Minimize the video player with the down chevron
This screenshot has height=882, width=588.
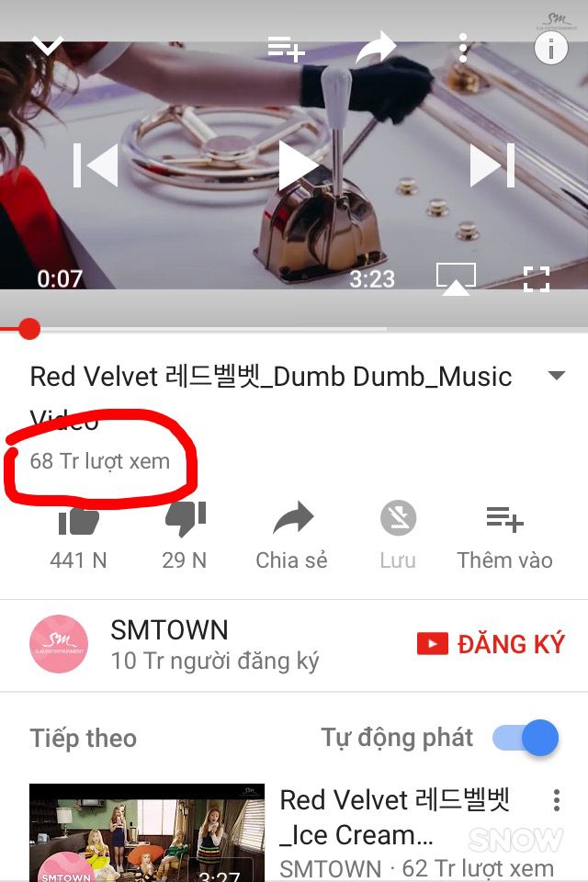47,46
